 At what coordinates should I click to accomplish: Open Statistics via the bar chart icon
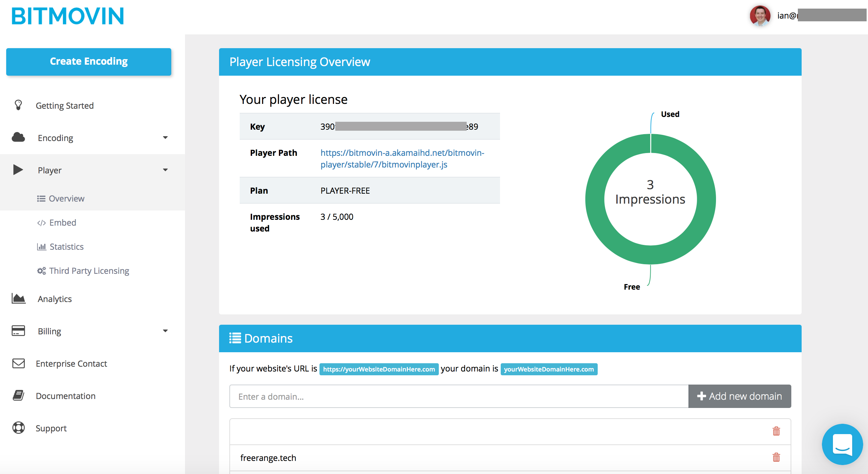point(41,246)
